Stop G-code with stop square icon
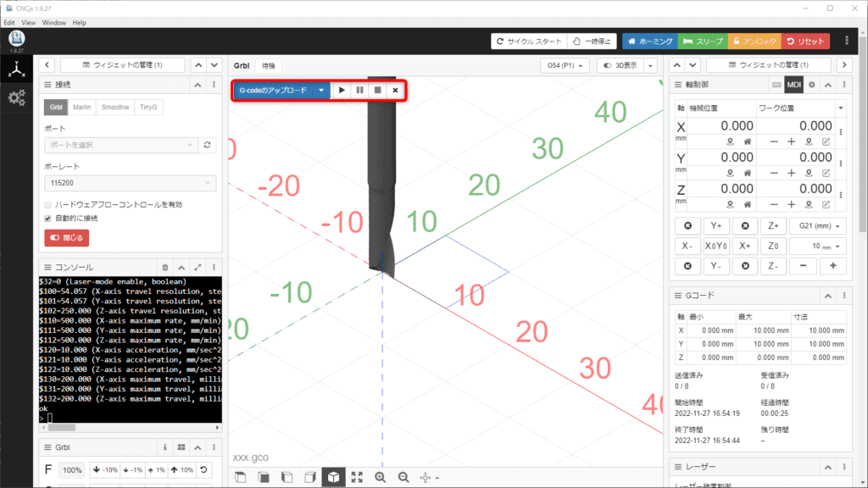 pos(377,90)
